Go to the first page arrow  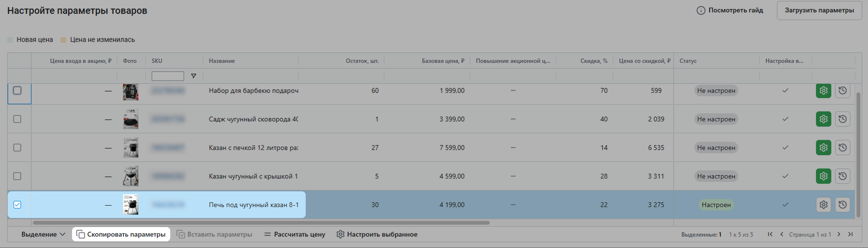click(x=770, y=234)
